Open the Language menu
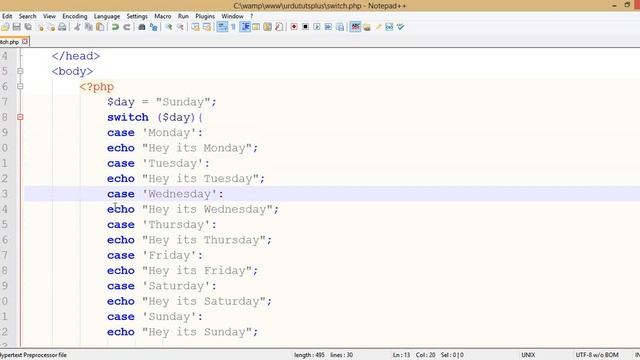This screenshot has height=360, width=640. pos(107,16)
